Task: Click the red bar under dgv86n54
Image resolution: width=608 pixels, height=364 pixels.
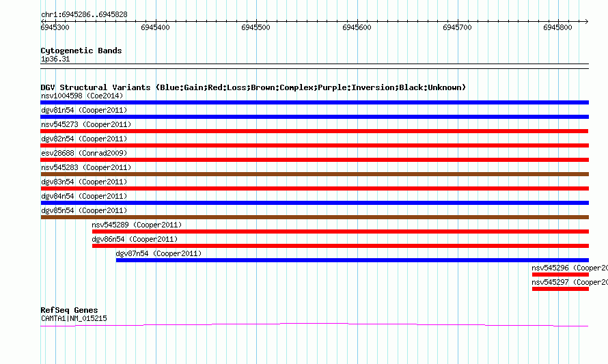Action: [x=340, y=246]
